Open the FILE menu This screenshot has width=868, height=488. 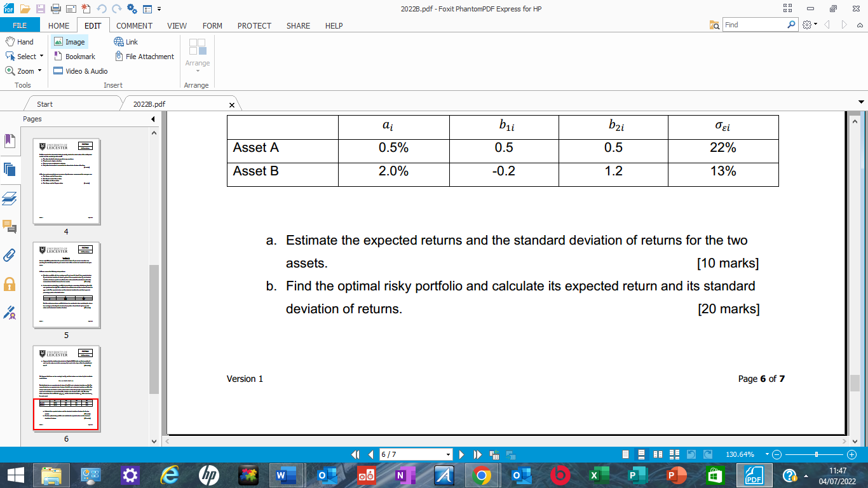tap(20, 25)
